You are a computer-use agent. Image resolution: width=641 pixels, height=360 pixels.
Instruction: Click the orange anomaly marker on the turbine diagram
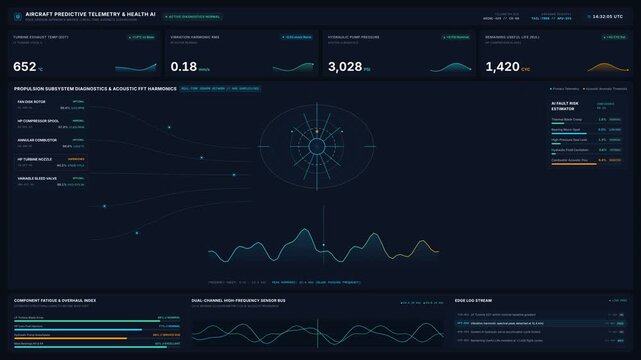pyautogui.click(x=317, y=132)
